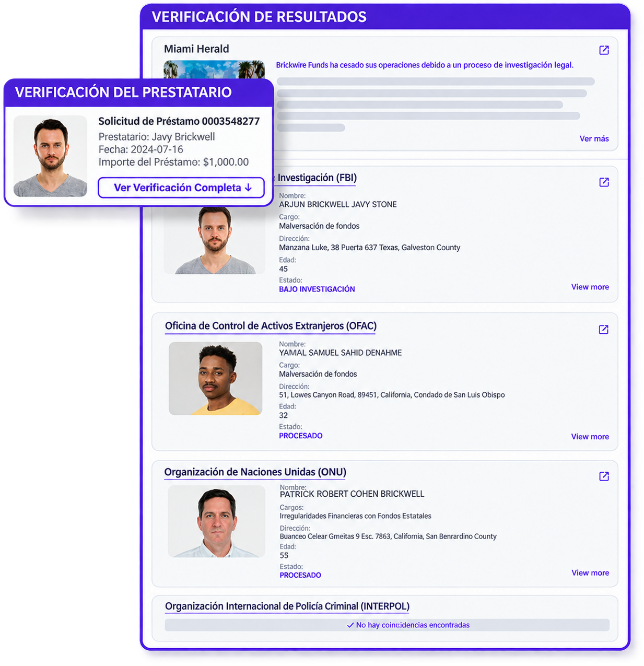Click PROCESADO status in OFAC card
644x666 pixels.
301,436
